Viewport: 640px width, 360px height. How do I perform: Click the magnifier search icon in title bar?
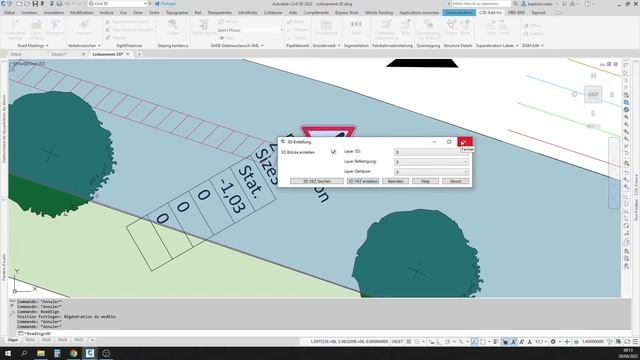(516, 4)
